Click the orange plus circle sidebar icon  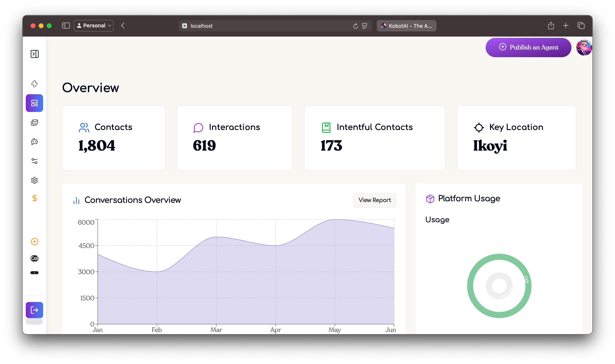(x=34, y=242)
